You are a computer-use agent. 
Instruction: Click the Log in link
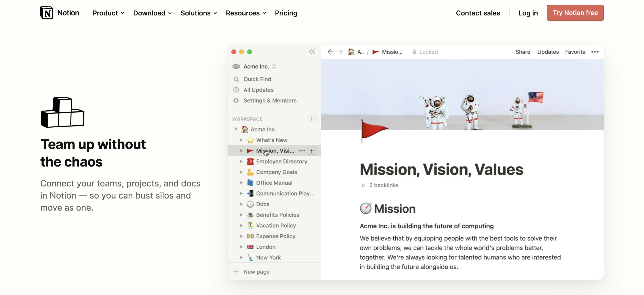coord(528,13)
